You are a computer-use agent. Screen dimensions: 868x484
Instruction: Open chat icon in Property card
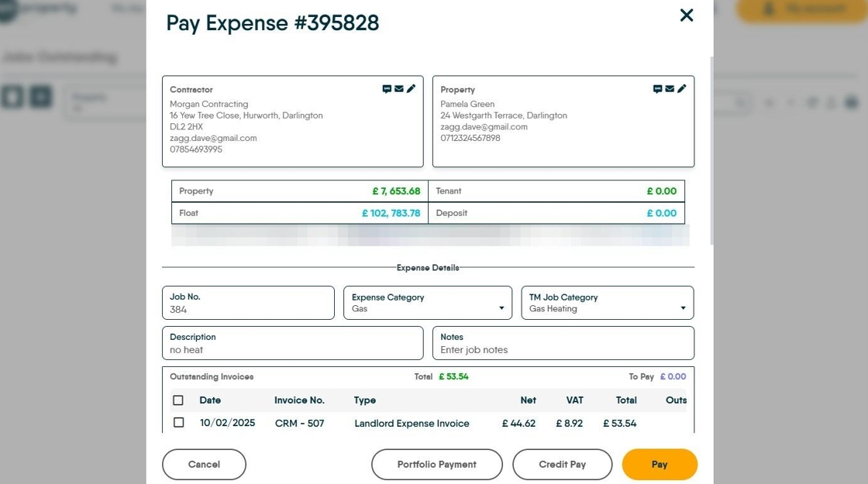(657, 89)
